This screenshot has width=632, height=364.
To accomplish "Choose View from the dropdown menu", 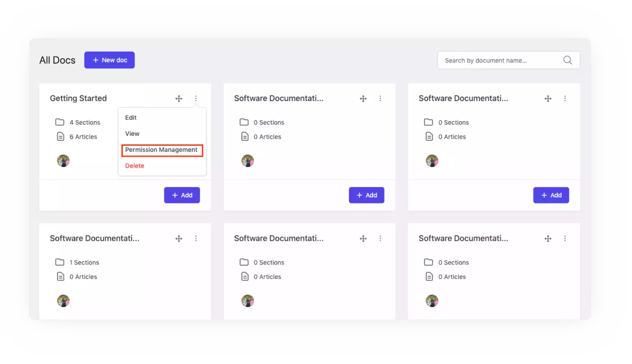I will click(x=132, y=133).
